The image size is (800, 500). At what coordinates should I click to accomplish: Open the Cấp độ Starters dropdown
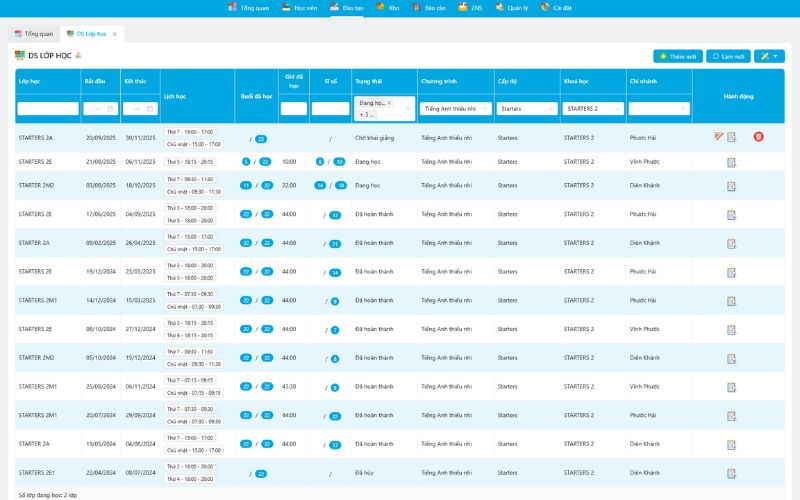pos(526,108)
